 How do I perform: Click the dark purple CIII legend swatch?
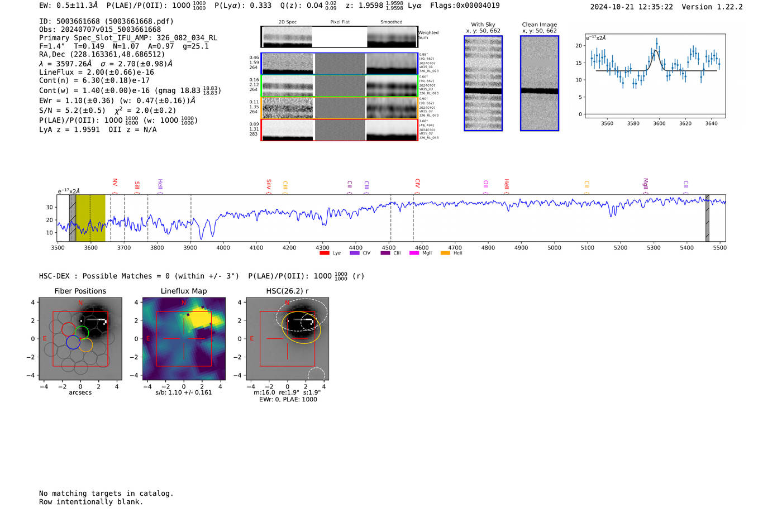pos(385,253)
